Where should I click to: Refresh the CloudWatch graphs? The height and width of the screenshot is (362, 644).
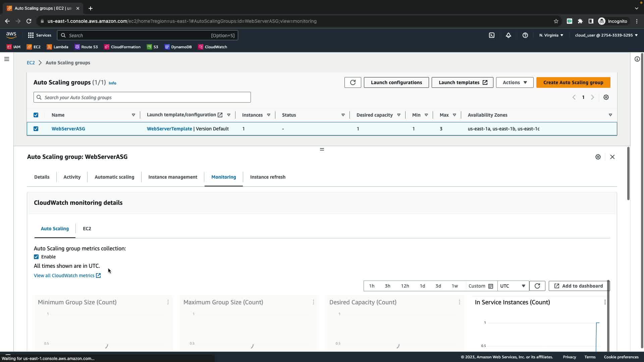(x=537, y=286)
